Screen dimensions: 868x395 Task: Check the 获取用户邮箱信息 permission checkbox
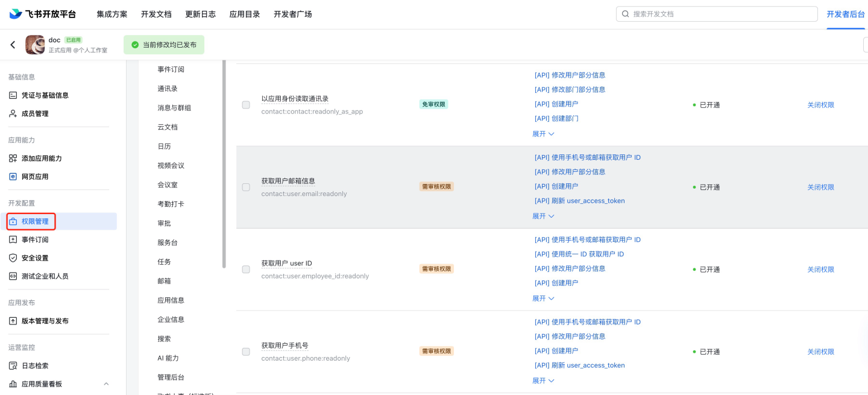click(x=246, y=188)
